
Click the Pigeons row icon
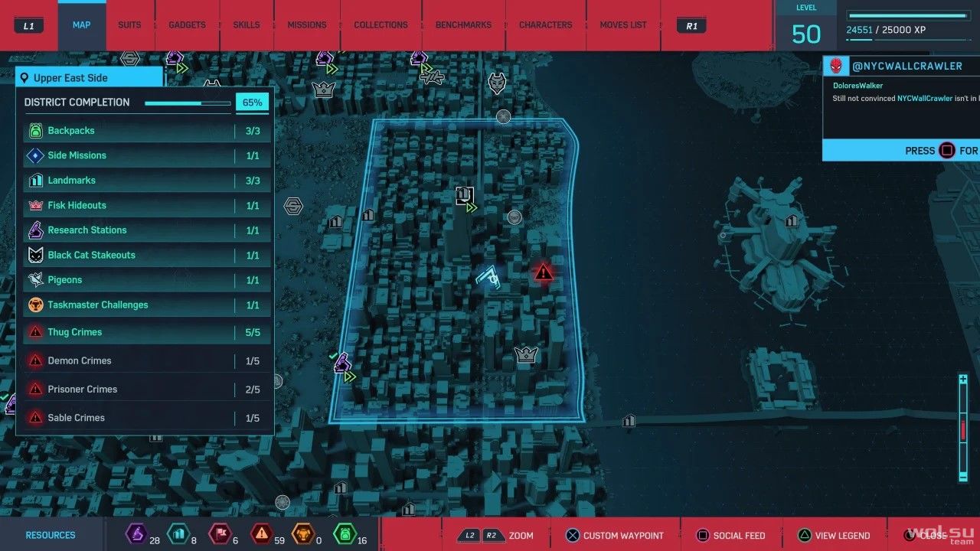(x=35, y=280)
